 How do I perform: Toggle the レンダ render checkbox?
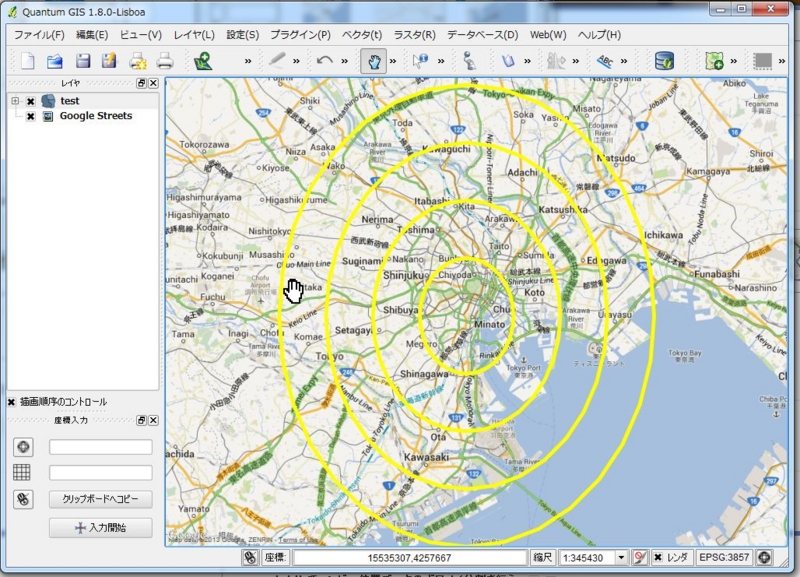(658, 557)
